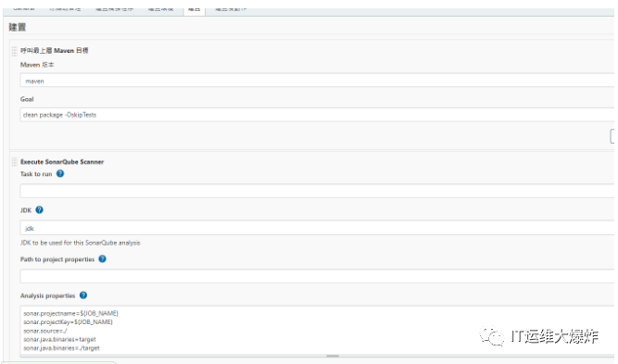The height and width of the screenshot is (364, 618).
Task: Click the line sonar.projectKey=${JOB_NAME}
Action: tap(68, 322)
